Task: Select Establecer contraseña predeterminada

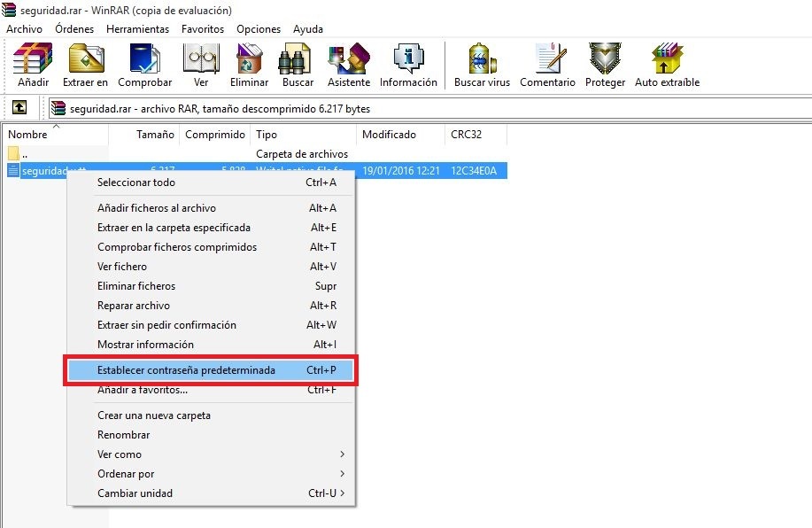Action: [212, 370]
